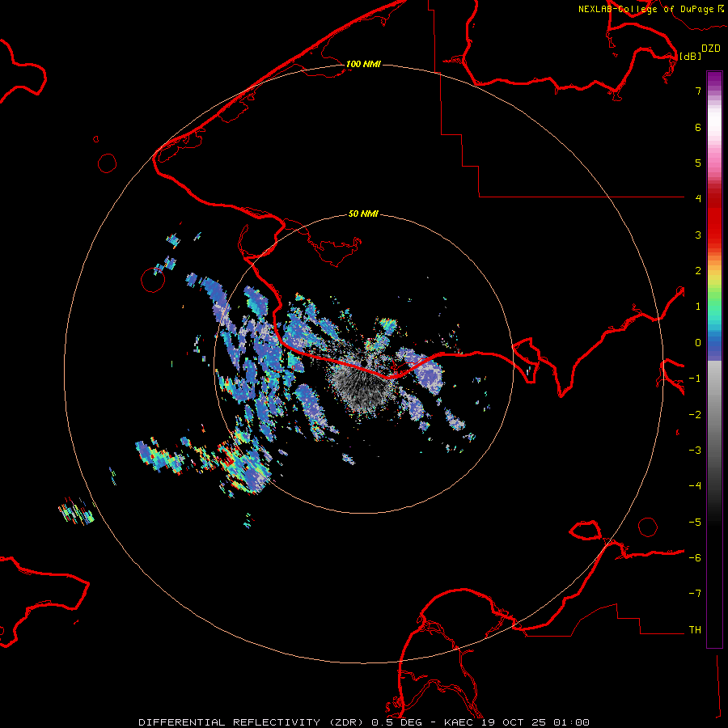Click the 7 value on the color scale
Screen dimensions: 728x728
(698, 91)
